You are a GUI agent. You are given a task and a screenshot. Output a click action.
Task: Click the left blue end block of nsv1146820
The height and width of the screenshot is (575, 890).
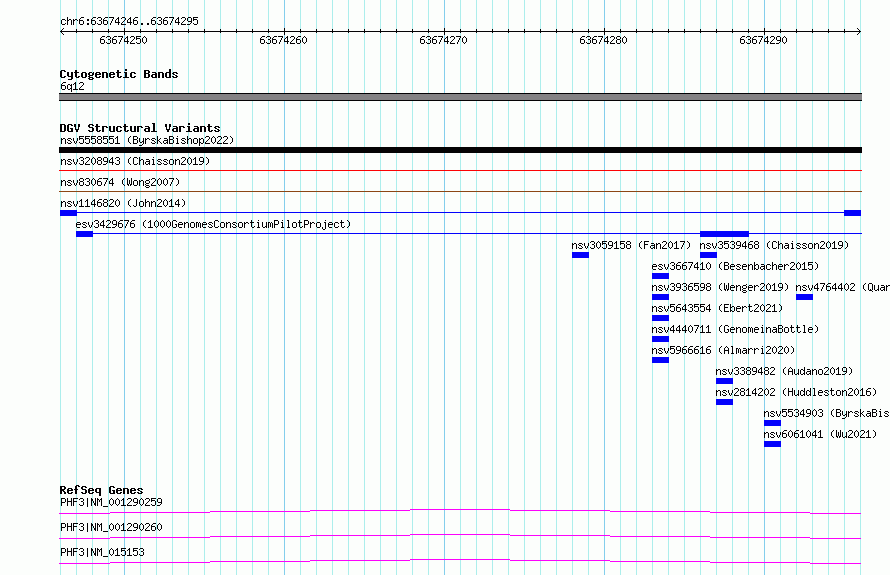(68, 213)
